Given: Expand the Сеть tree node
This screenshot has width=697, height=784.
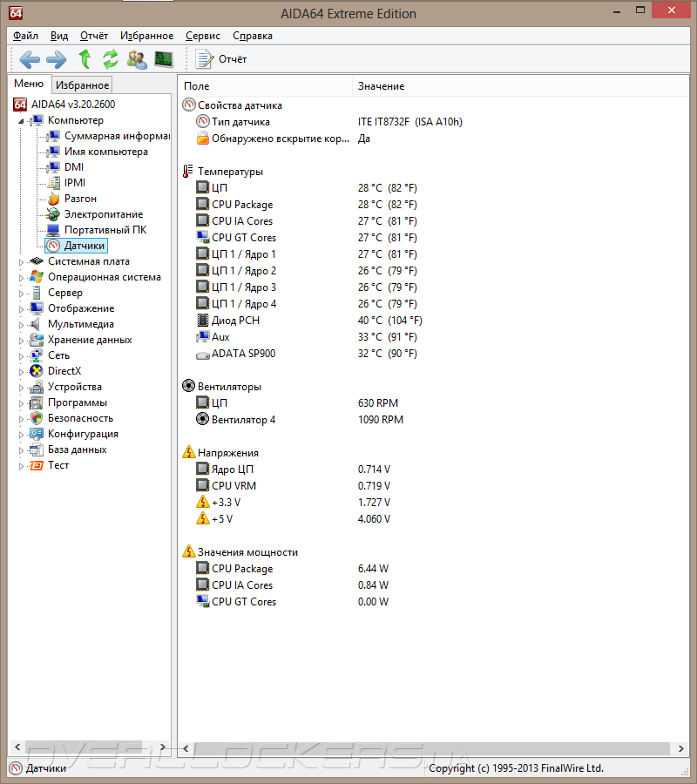Looking at the screenshot, I should [21, 356].
